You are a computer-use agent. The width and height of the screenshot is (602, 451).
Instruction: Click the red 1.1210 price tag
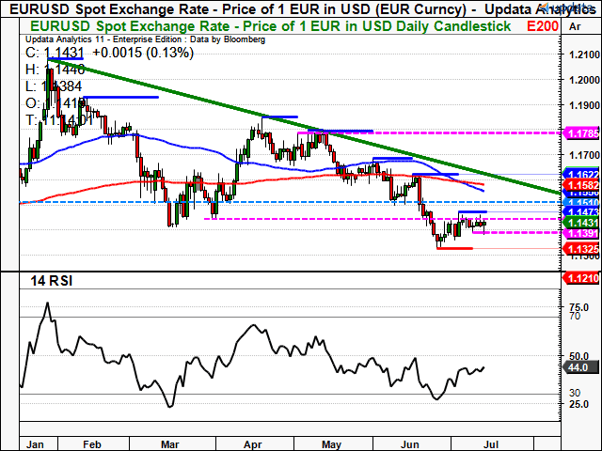coord(581,278)
